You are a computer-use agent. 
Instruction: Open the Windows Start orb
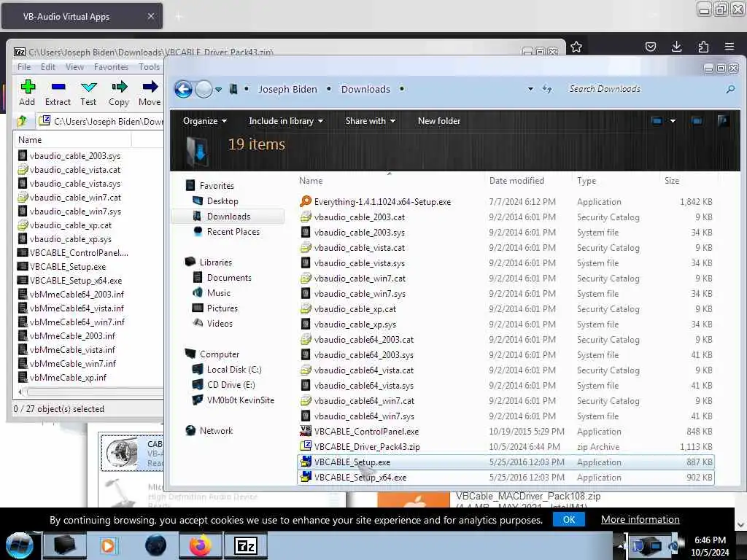pos(18,545)
